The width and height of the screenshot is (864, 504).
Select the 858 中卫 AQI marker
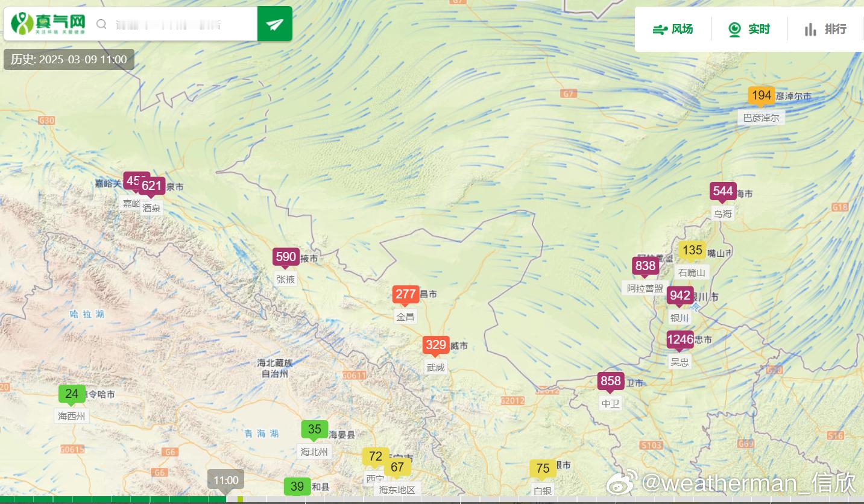[x=611, y=382]
